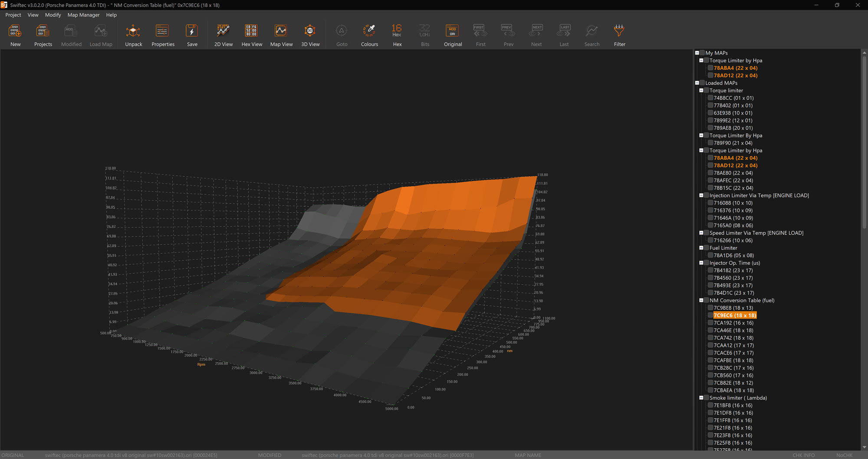Click the map list scroll-down arrow
The width and height of the screenshot is (868, 459).
tap(864, 447)
